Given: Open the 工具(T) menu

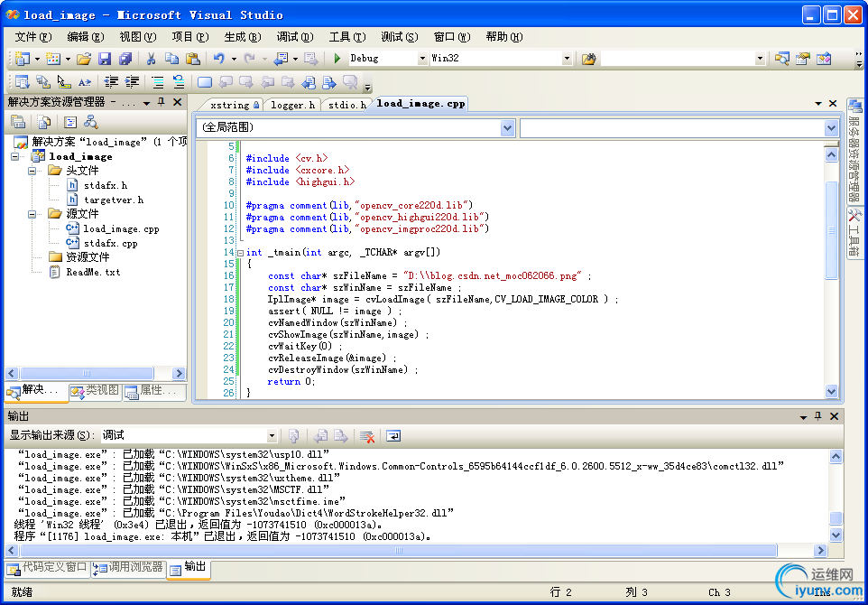Looking at the screenshot, I should click(x=347, y=37).
